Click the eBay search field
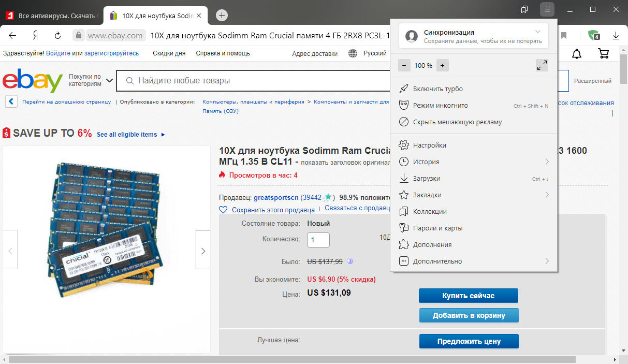This screenshot has height=364, width=628. [253, 81]
